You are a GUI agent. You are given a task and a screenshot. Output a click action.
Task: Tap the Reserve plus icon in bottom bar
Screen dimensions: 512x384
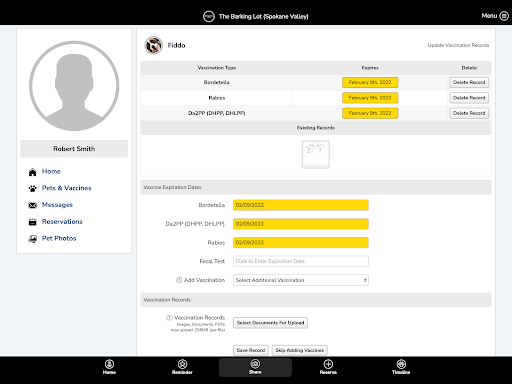tap(328, 364)
